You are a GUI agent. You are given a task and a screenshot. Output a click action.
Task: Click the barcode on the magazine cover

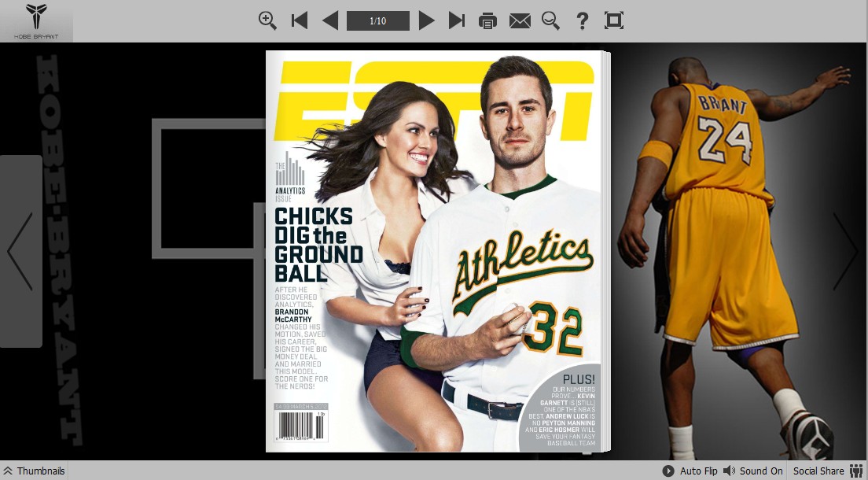pos(301,426)
